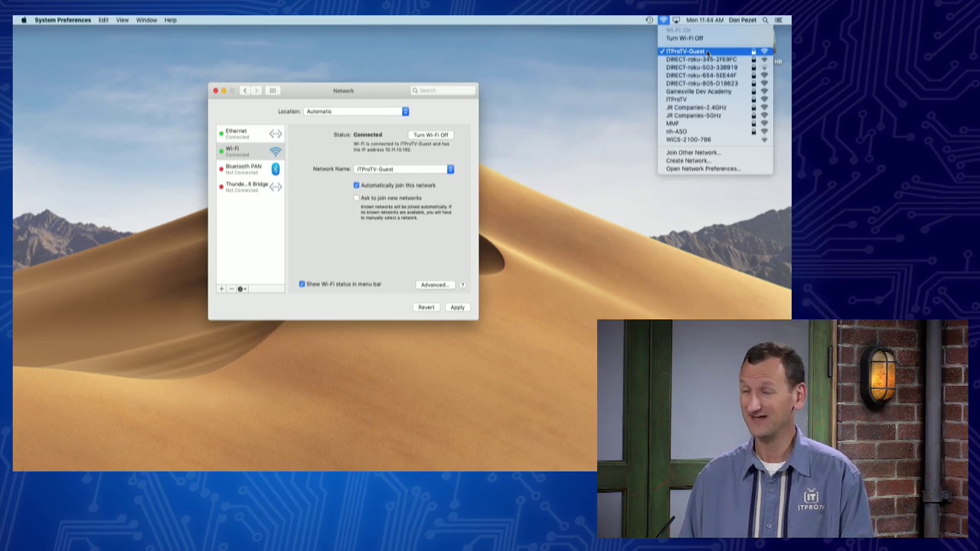
Task: Click the Time Machine menu bar icon
Action: click(650, 20)
